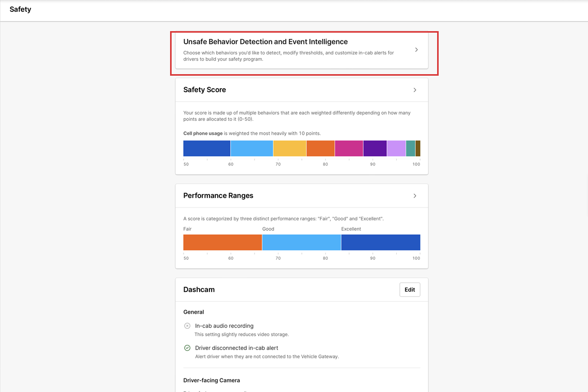
Task: Click the Safety page title
Action: (x=20, y=9)
